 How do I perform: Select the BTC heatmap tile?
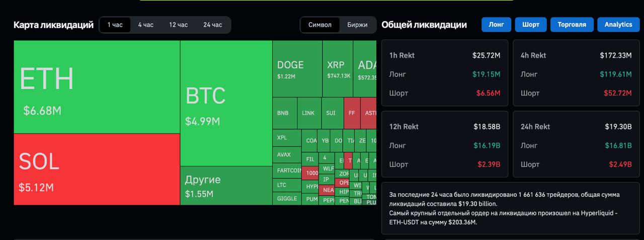(226, 103)
